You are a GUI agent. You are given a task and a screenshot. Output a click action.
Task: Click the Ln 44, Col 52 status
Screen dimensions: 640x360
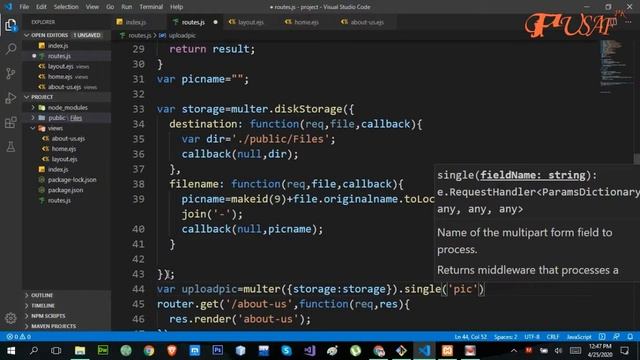pyautogui.click(x=471, y=337)
